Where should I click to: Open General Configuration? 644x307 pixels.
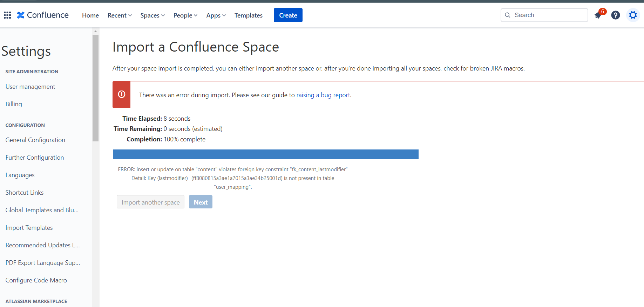35,140
